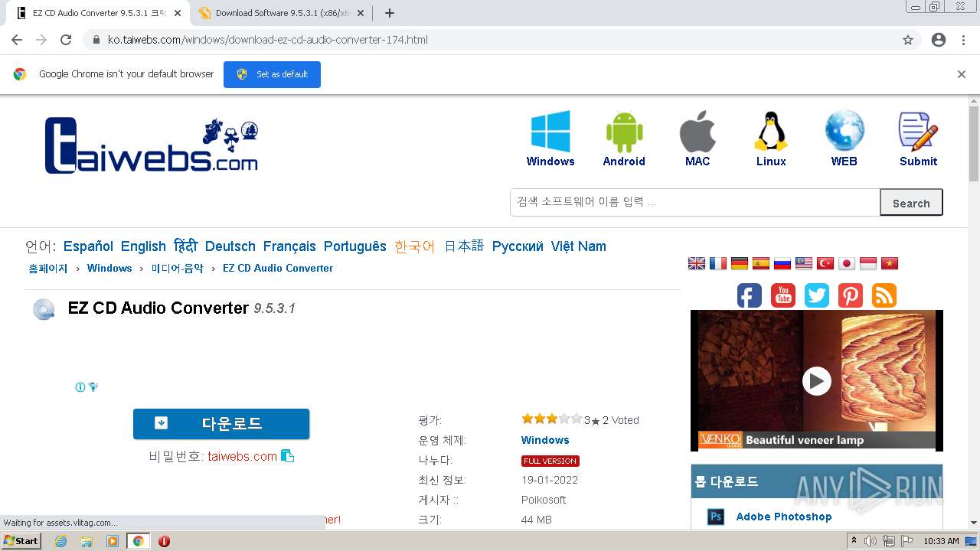Viewport: 980px width, 551px height.
Task: Click the Search button
Action: click(x=911, y=203)
